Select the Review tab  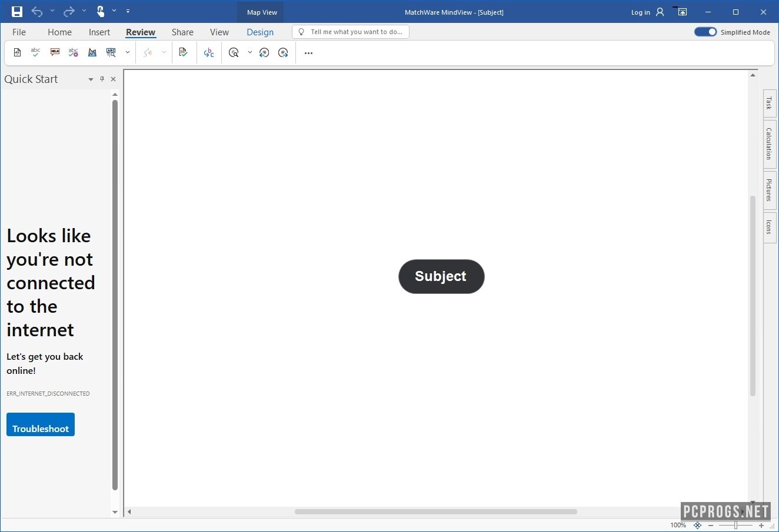pos(141,32)
